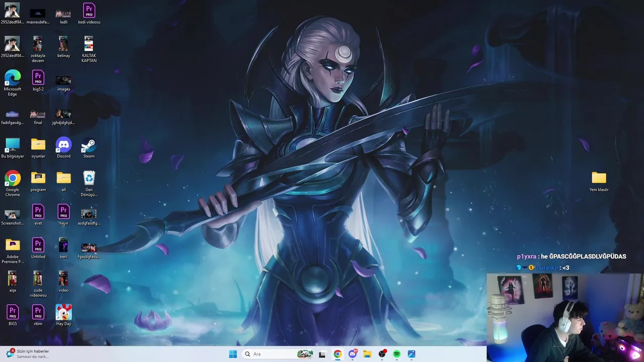This screenshot has width=644, height=362.
Task: Click the Windows Start button on taskbar
Action: [233, 354]
